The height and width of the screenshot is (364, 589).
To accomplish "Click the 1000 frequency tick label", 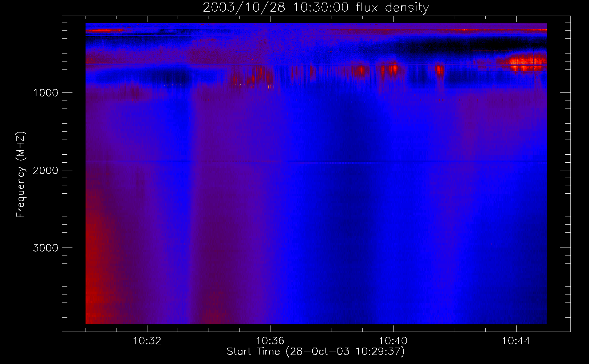I will 46,93.
